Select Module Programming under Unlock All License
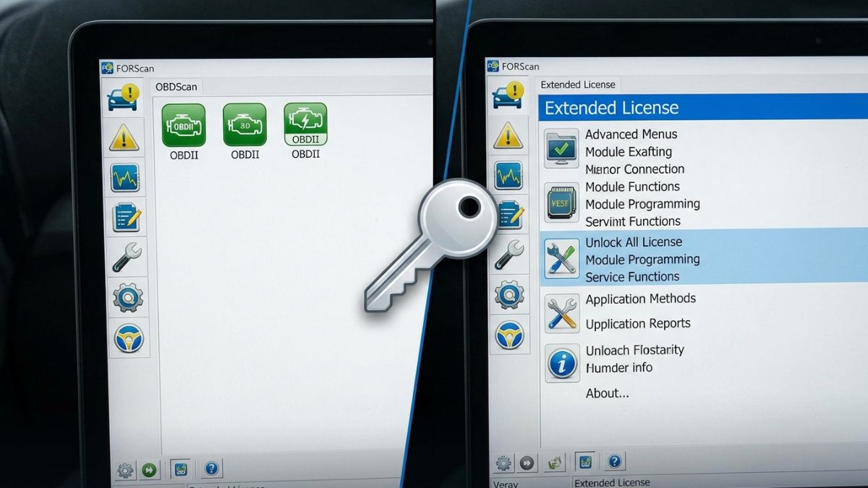868x488 pixels. click(642, 260)
